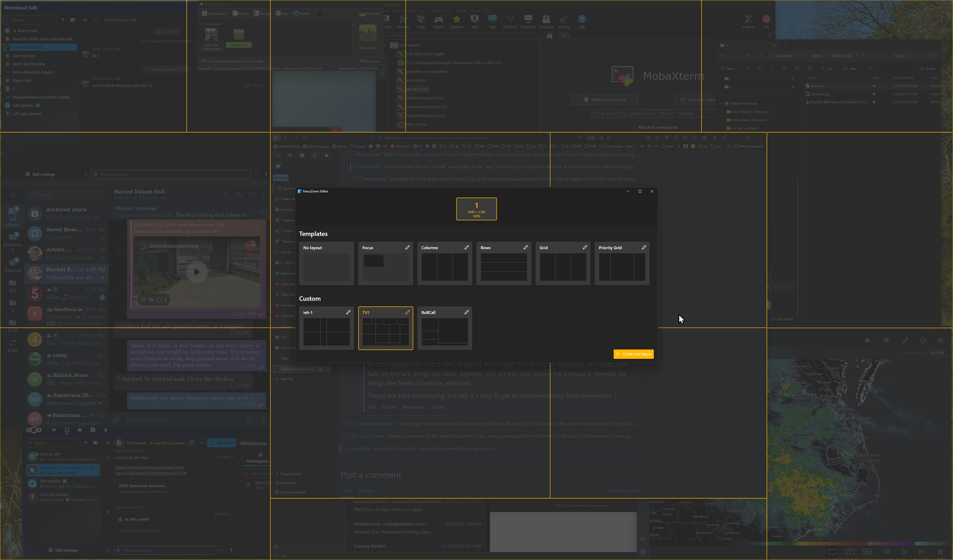Screen dimensions: 953x560
Task: Add a new tab in File Explorer
Action: (x=786, y=45)
